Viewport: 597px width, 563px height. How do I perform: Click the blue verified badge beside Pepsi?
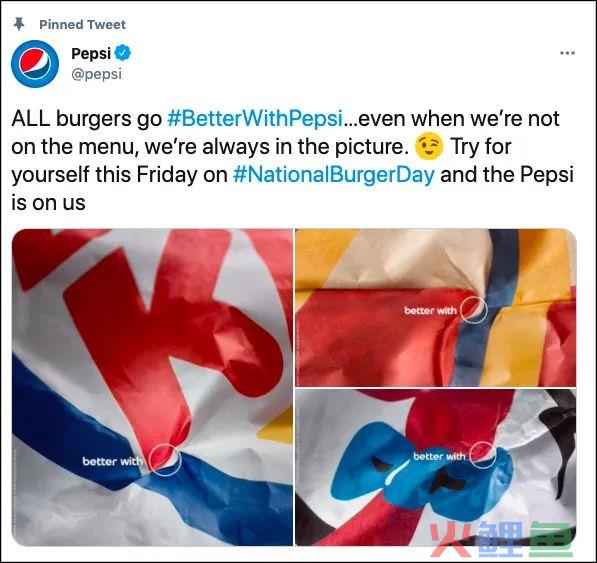[123, 53]
